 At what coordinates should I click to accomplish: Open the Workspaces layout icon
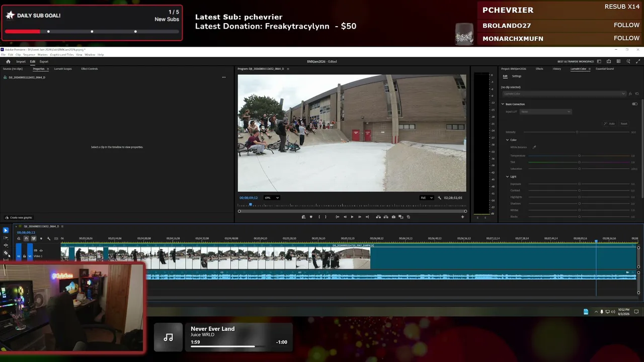pos(599,61)
